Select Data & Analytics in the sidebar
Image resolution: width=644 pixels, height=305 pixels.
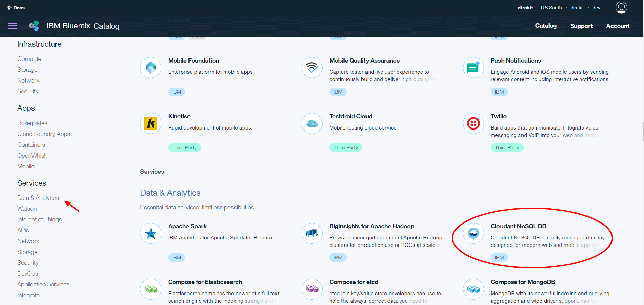[38, 198]
